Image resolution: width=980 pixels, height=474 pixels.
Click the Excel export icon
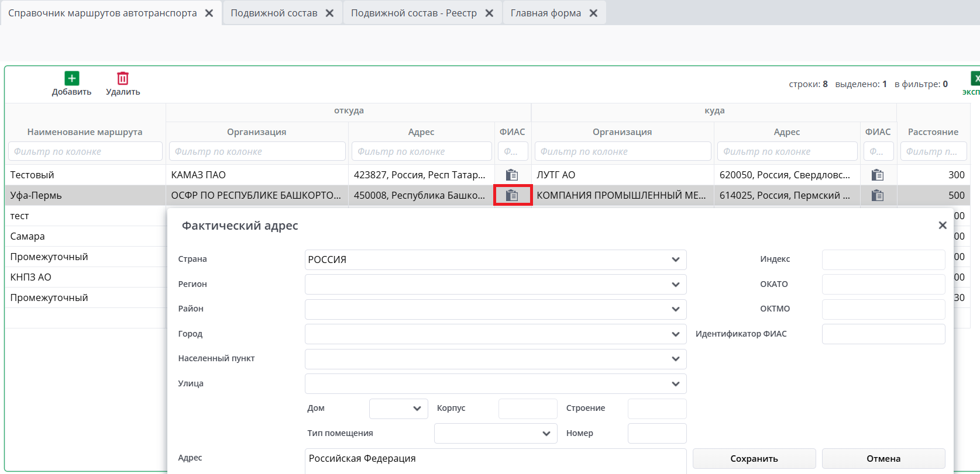pos(975,79)
